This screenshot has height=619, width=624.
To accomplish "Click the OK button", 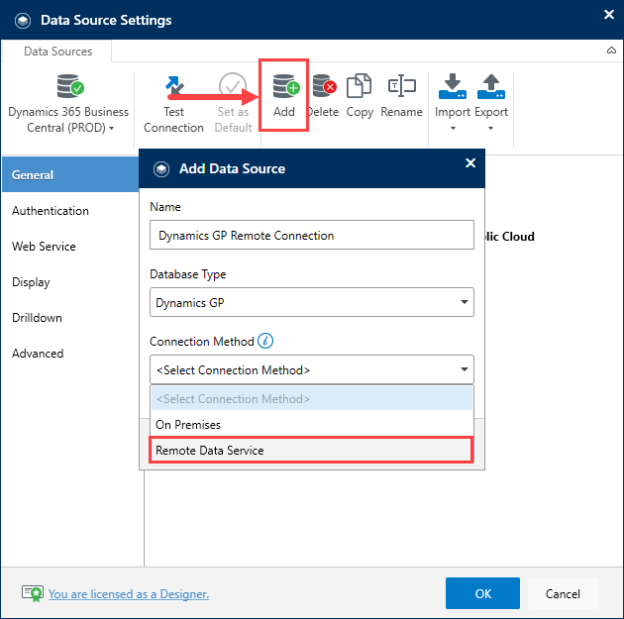I will coord(482,593).
